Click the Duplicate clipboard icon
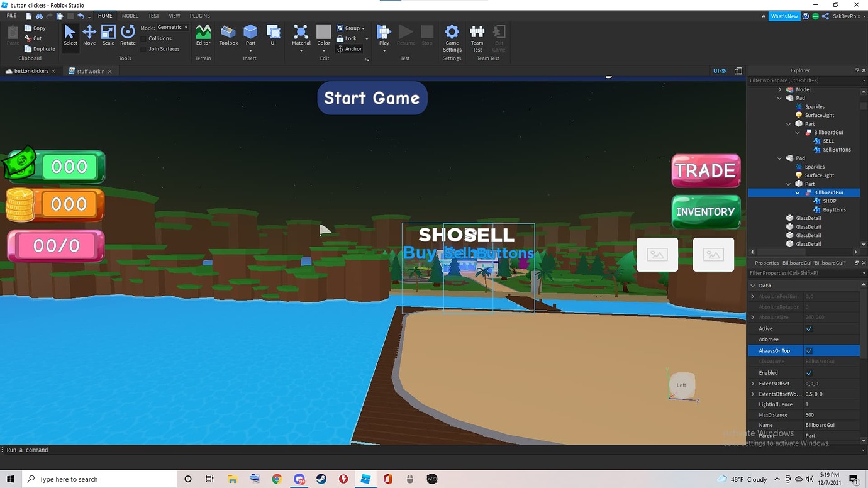 (28, 48)
